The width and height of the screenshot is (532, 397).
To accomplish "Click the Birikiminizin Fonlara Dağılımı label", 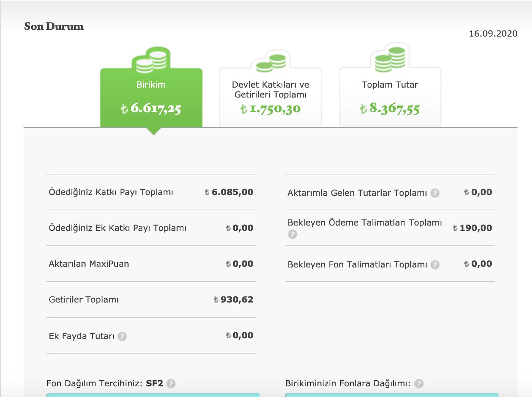I will point(348,383).
